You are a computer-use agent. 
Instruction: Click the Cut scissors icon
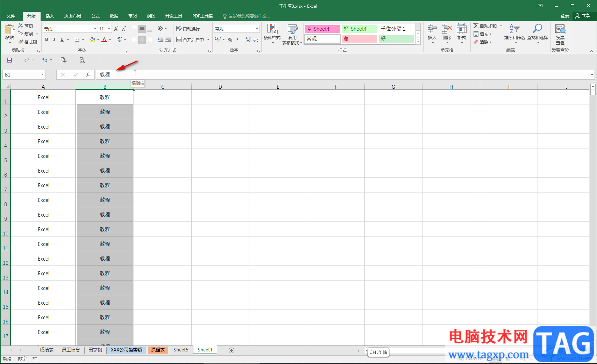click(x=21, y=26)
